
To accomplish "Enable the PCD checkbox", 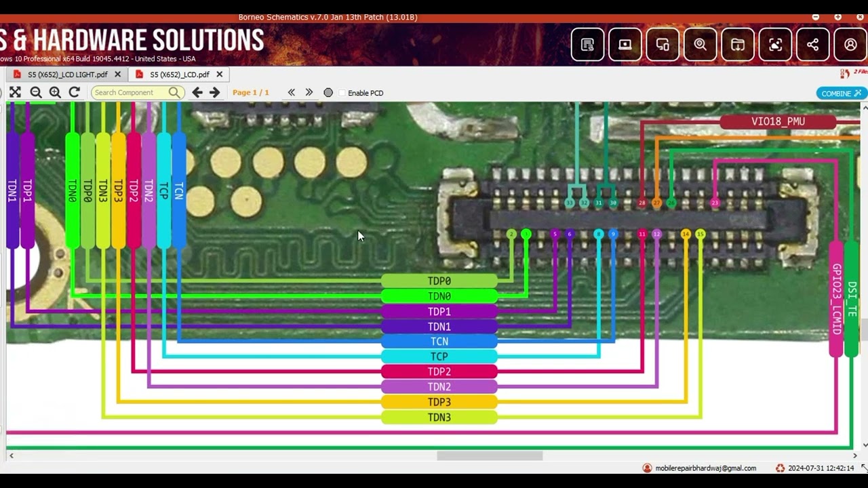I will pos(342,93).
